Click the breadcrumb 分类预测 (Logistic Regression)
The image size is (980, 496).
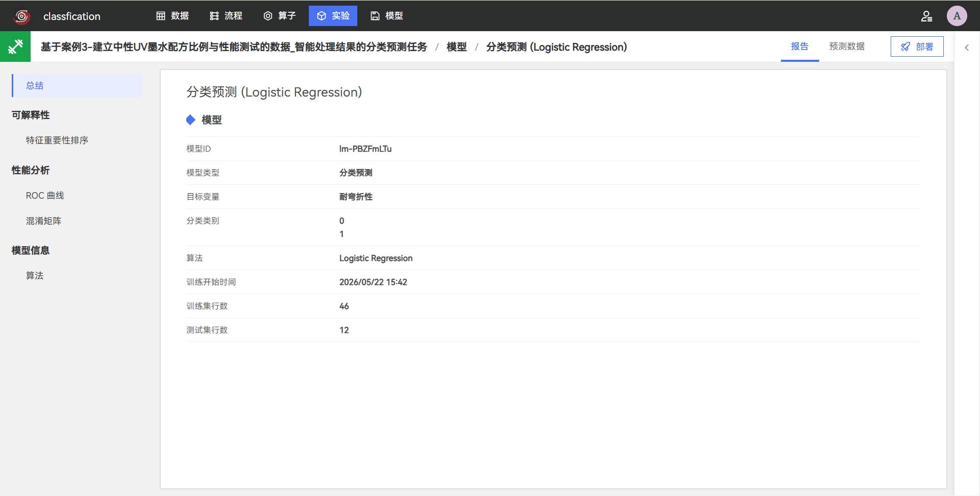pos(556,47)
